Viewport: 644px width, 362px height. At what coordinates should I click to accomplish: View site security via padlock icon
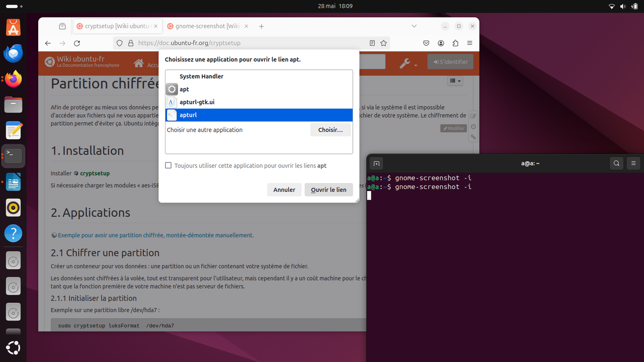click(130, 43)
